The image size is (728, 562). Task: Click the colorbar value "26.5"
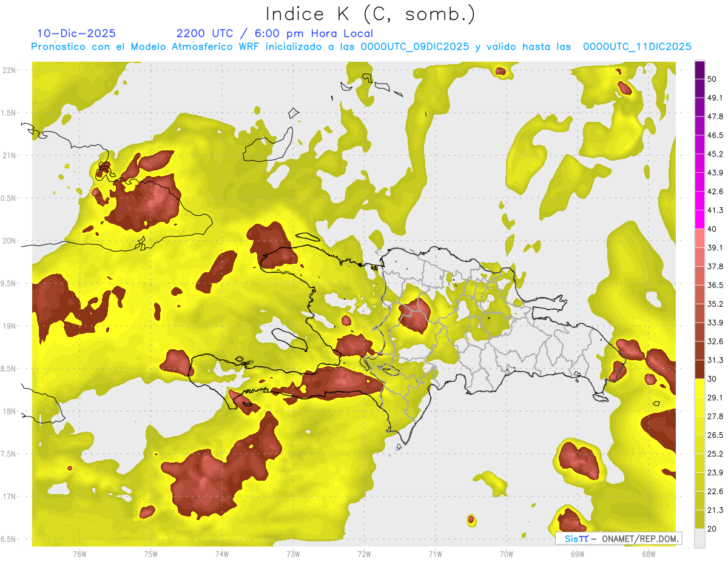coord(715,435)
